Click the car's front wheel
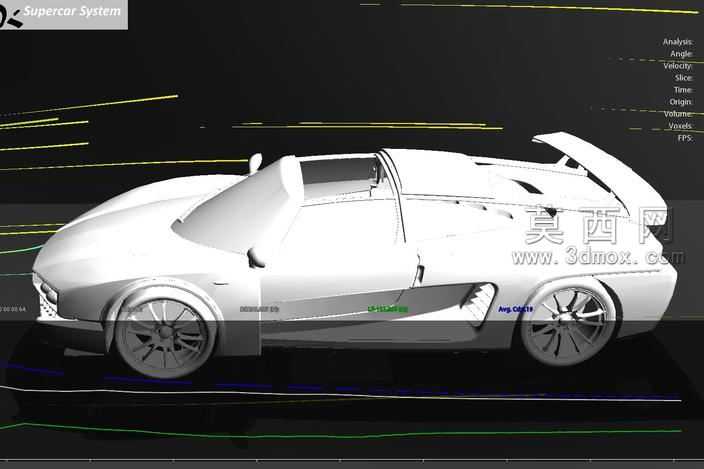This screenshot has width=704, height=469. point(165,332)
